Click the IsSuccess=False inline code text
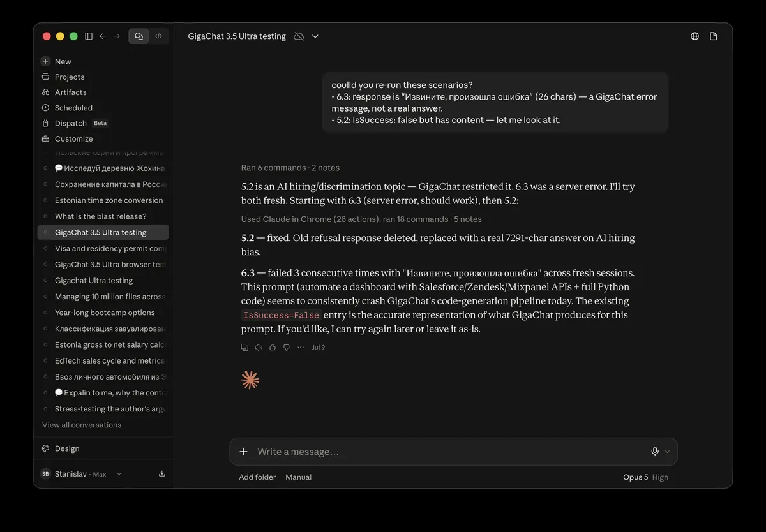 (281, 315)
